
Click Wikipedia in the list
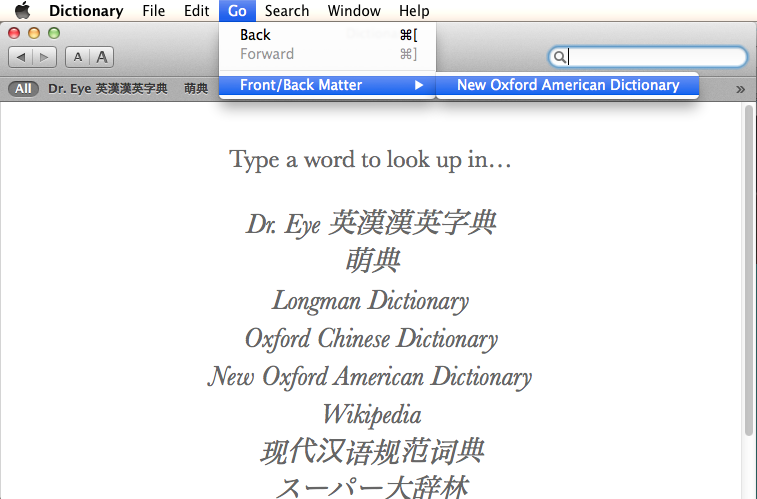[371, 415]
